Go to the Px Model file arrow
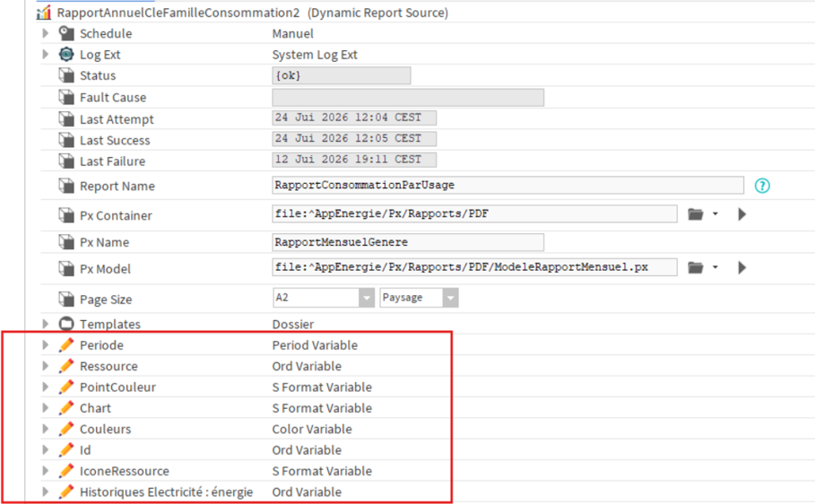This screenshot has height=504, width=815. (x=741, y=267)
